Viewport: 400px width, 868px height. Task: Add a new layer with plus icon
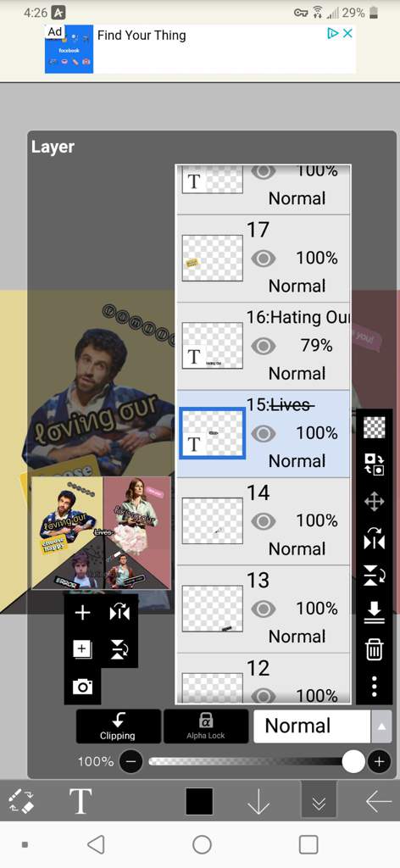pos(82,612)
